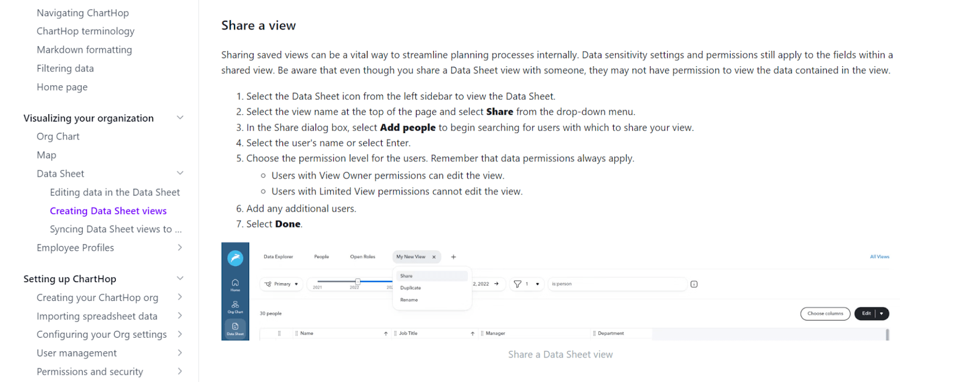Open Syncing Data Sheet views page

pyautogui.click(x=116, y=229)
